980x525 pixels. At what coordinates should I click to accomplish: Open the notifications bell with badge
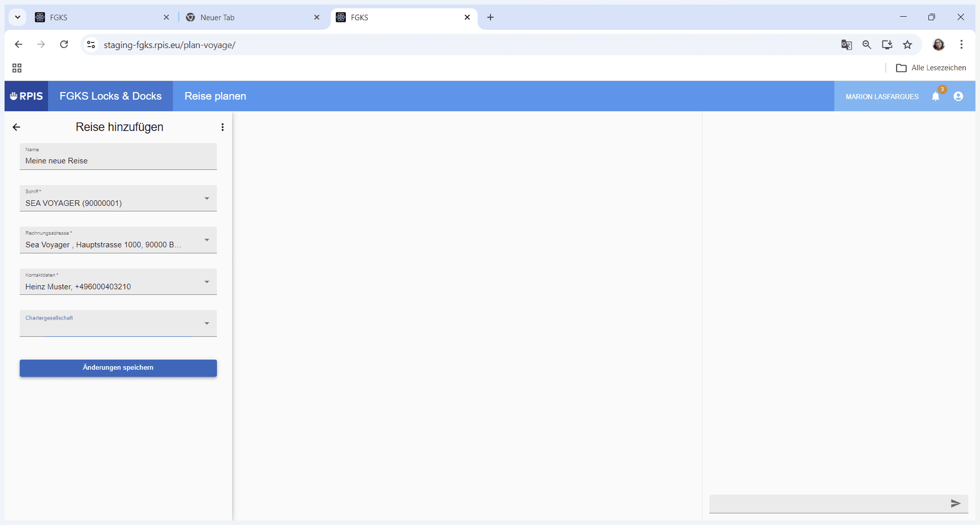(x=936, y=96)
